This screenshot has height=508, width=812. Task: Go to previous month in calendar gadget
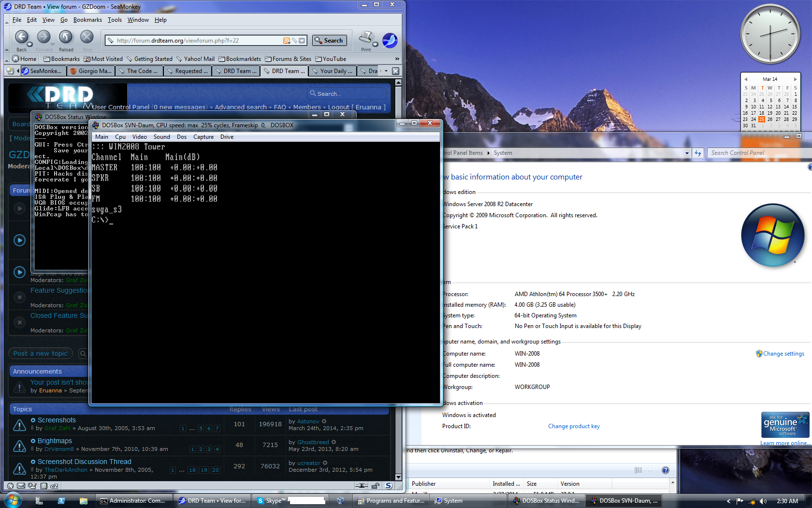(746, 79)
